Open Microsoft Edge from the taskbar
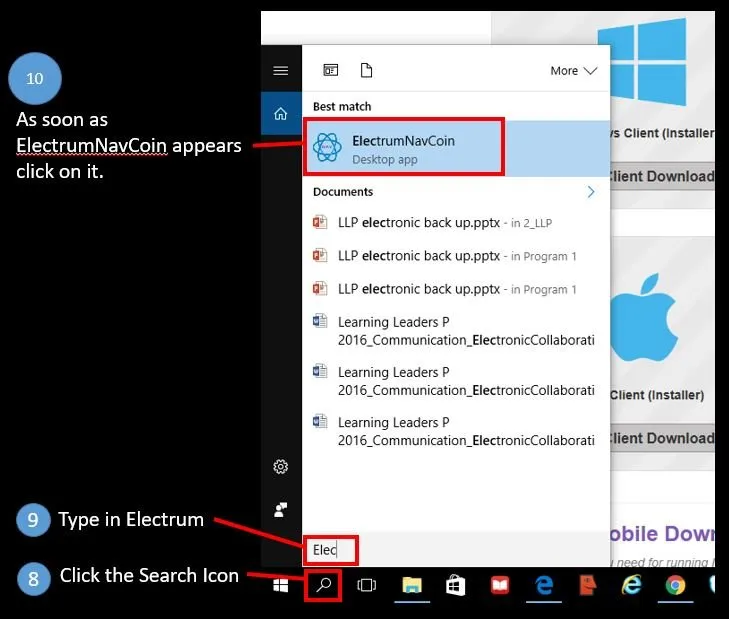Image resolution: width=729 pixels, height=619 pixels. pyautogui.click(x=544, y=585)
